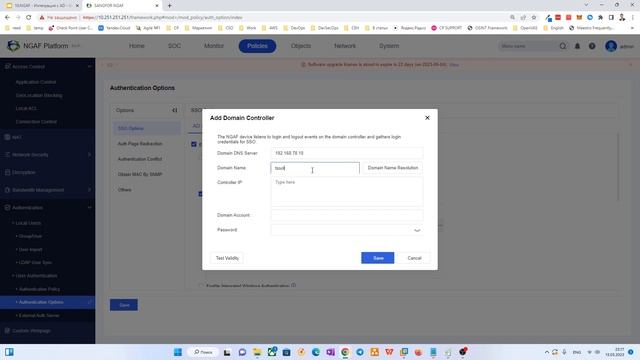Open Microsoft Edge from taskbar
This screenshot has width=640, height=360.
point(316,352)
